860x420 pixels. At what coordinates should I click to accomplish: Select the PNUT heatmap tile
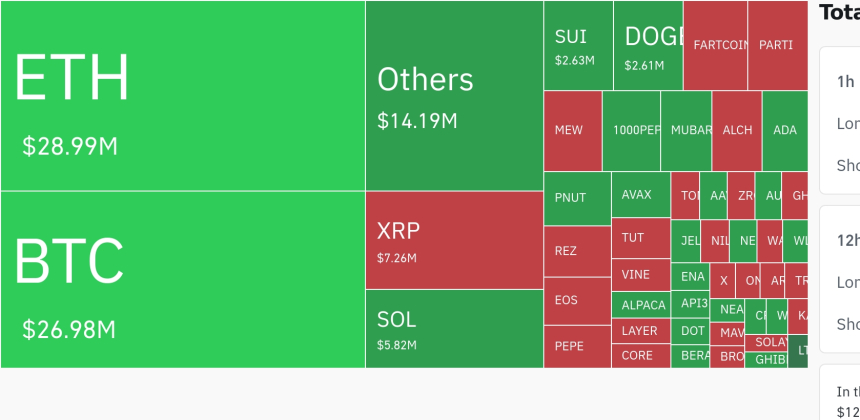pyautogui.click(x=576, y=198)
